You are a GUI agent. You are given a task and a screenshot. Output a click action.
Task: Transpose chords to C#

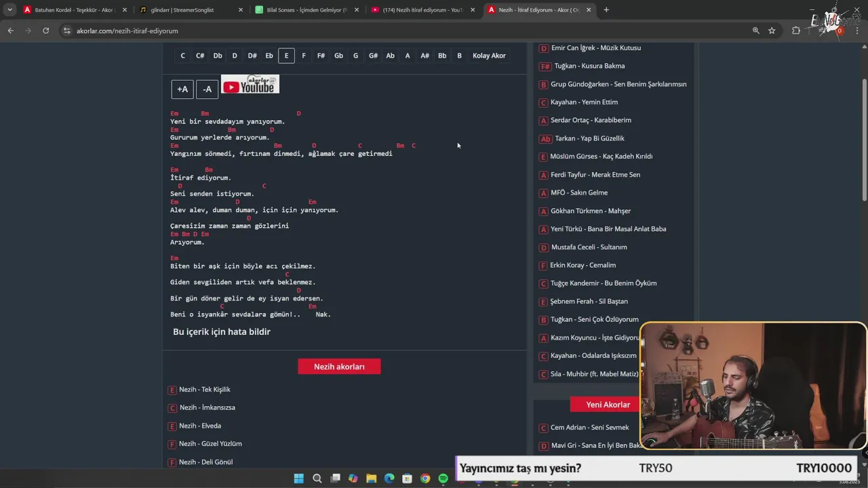200,56
